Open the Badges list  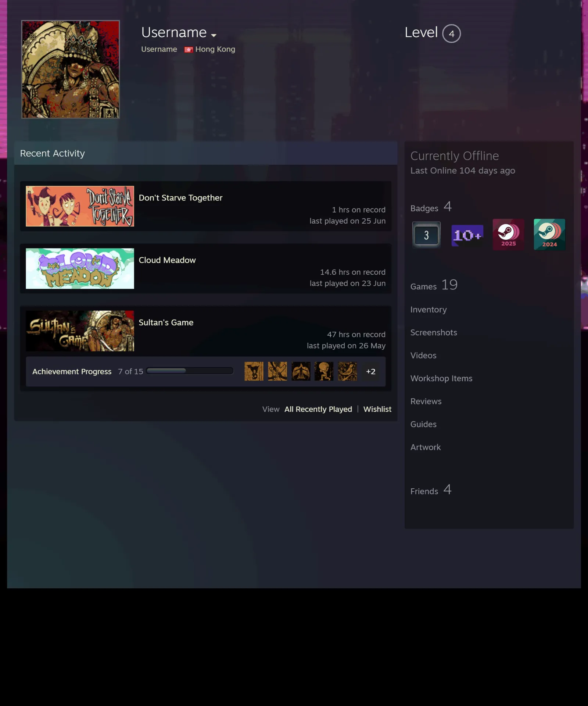coord(431,207)
